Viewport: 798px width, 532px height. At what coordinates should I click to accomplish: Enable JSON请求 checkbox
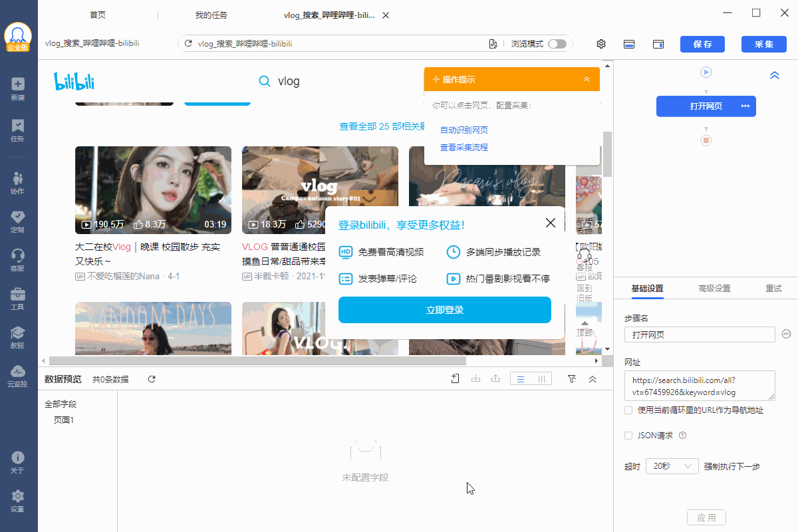tap(628, 436)
